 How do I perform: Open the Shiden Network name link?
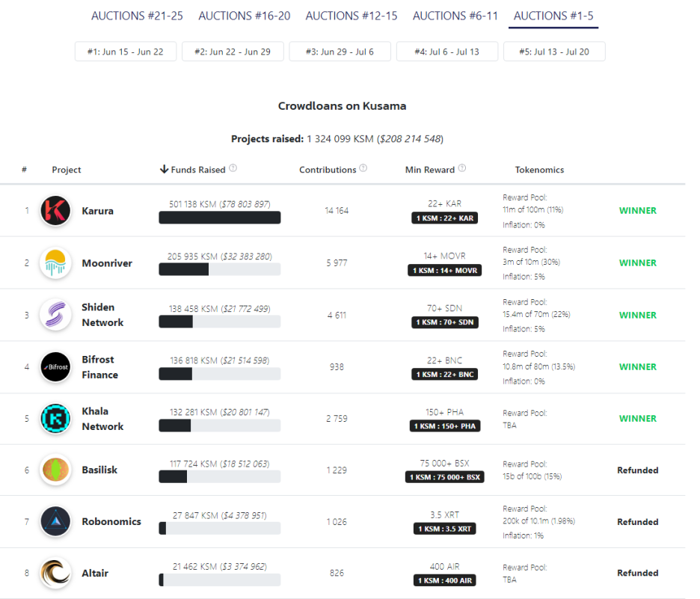(102, 315)
